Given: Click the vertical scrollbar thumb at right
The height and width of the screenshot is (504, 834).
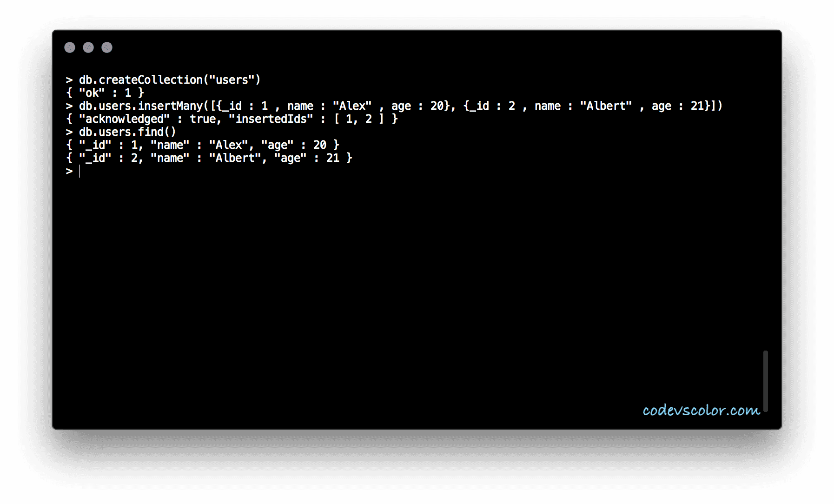Looking at the screenshot, I should pyautogui.click(x=765, y=381).
